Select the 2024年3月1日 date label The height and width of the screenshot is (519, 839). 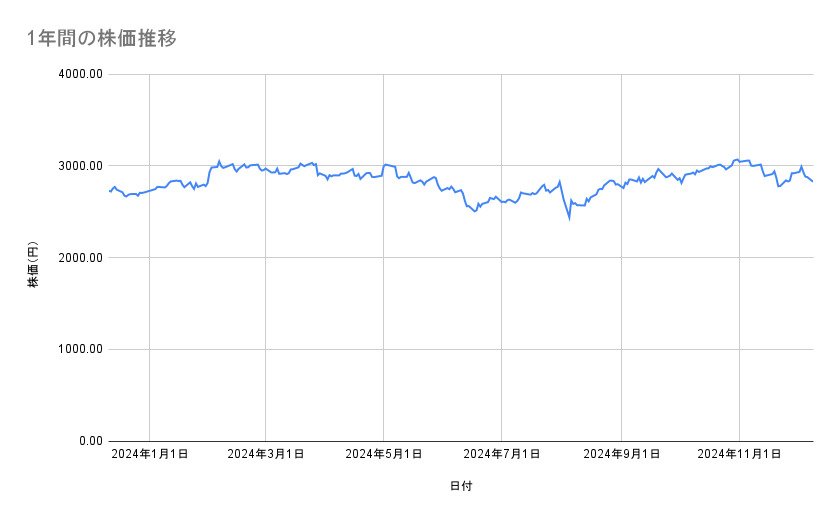click(x=266, y=454)
